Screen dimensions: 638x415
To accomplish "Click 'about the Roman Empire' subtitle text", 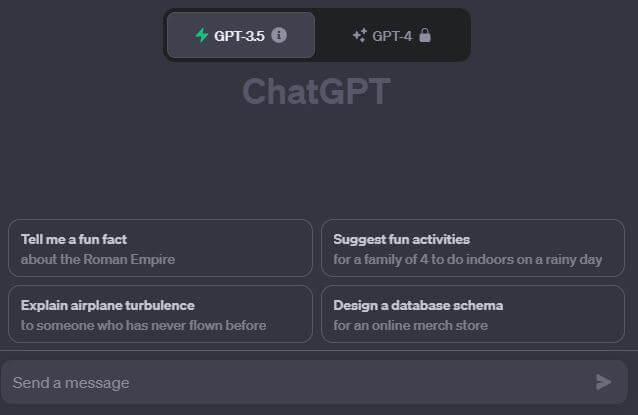I will pyautogui.click(x=98, y=259).
